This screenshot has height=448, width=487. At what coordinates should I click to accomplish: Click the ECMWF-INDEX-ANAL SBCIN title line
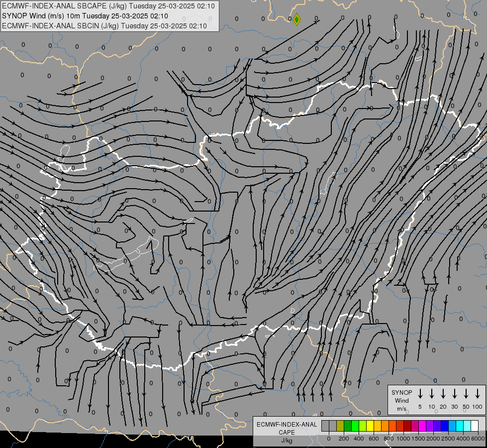pos(104,26)
